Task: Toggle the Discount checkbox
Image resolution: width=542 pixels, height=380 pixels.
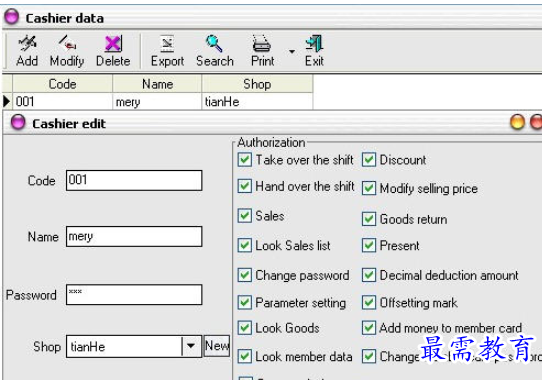Action: pos(369,160)
